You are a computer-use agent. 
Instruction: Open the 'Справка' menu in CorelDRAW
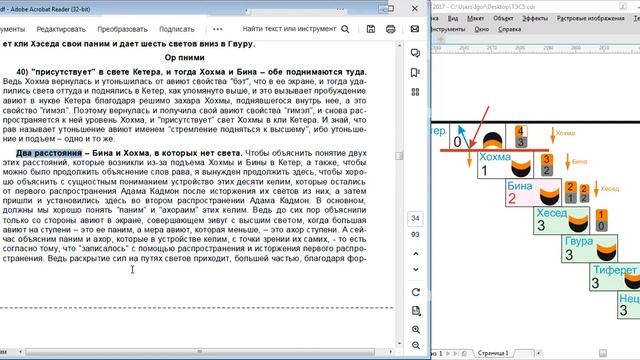pyautogui.click(x=509, y=29)
